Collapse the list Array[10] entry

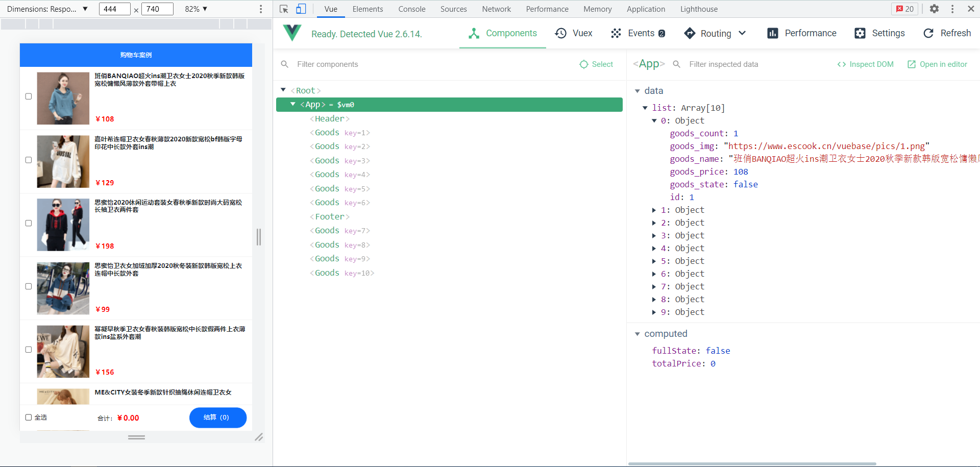click(x=645, y=108)
